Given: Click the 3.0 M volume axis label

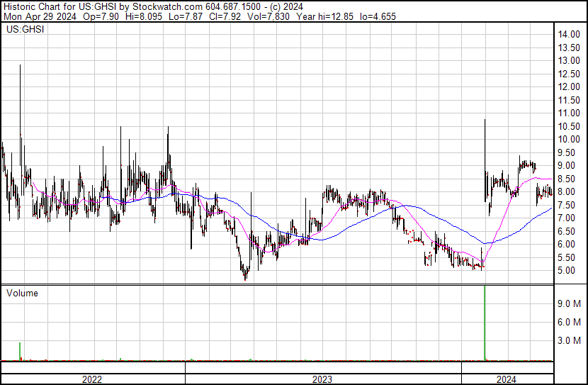Looking at the screenshot, I should coord(569,340).
